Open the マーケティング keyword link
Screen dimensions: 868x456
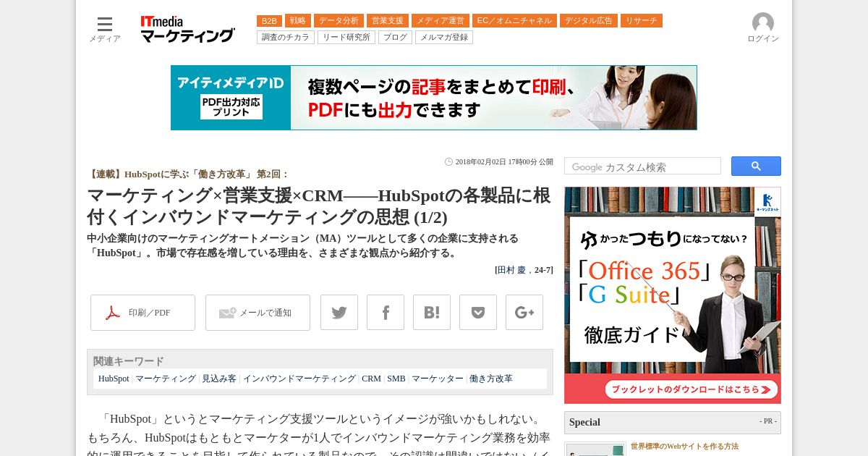pos(166,379)
